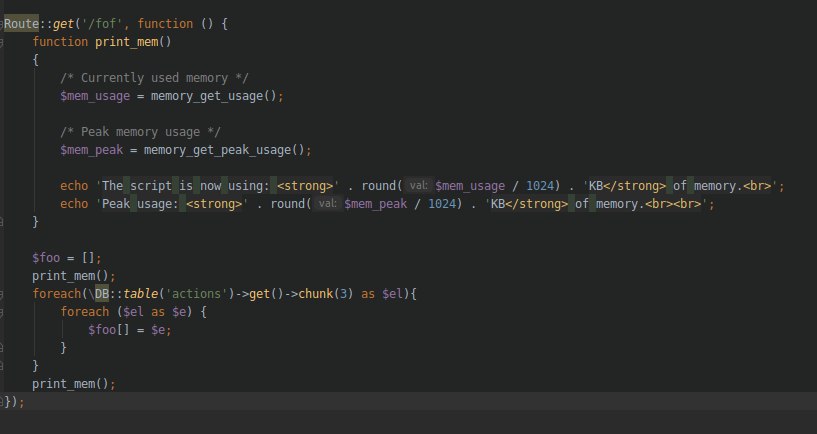Viewport: 817px width, 434px height.
Task: Click the DB class name in foreach
Action: tap(102, 294)
